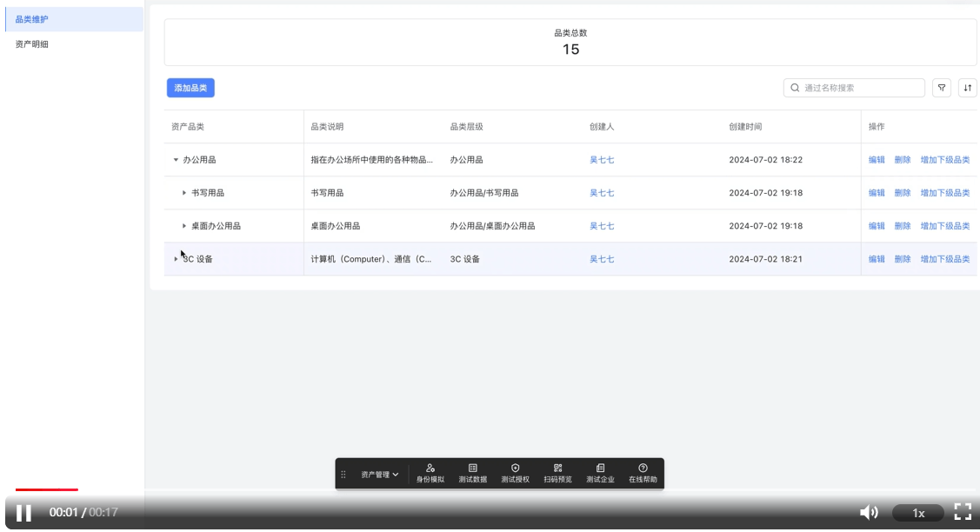The height and width of the screenshot is (532, 980).
Task: Click 编辑 for 办公用品 row
Action: point(877,159)
